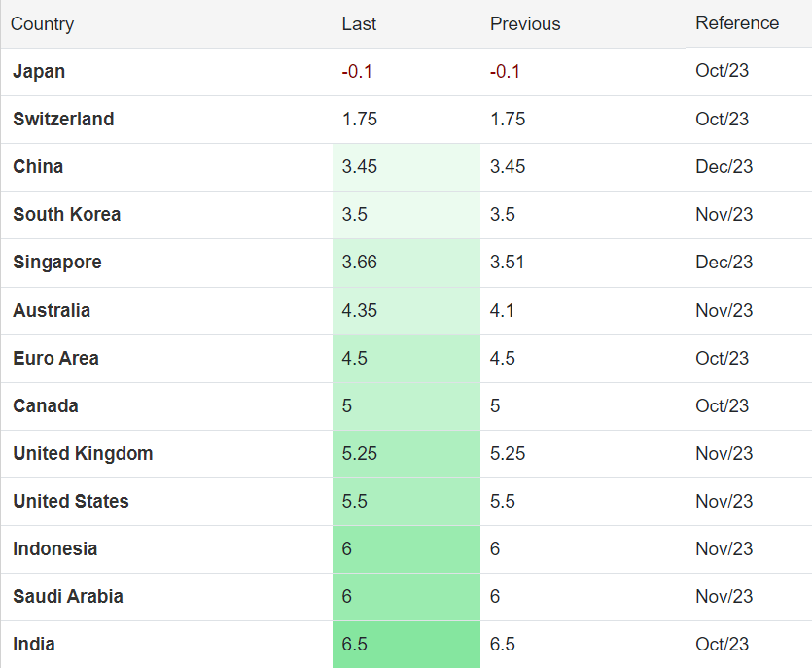Sort table by Country column header
The image size is (812, 668).
(42, 23)
